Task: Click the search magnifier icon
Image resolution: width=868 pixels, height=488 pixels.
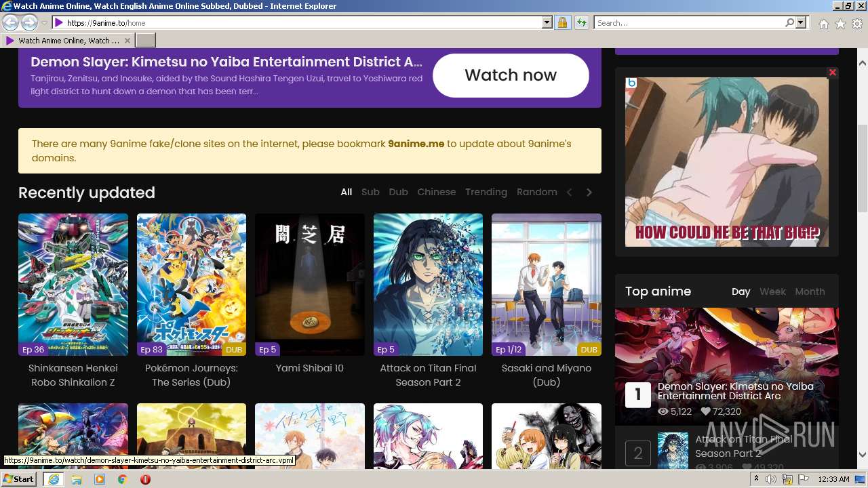Action: 789,22
